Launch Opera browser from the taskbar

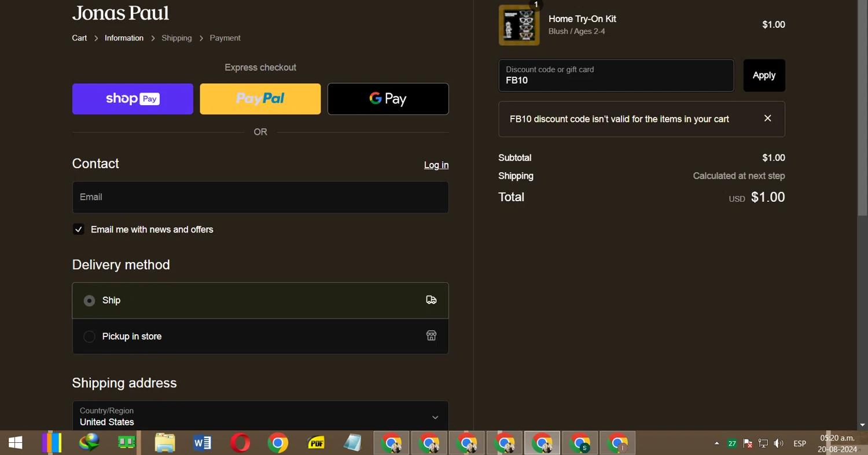pos(240,443)
